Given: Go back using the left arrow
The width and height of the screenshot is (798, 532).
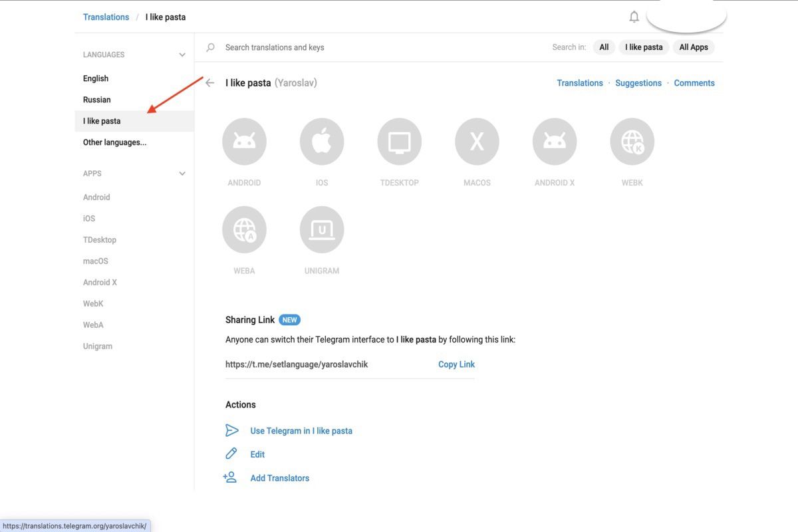Looking at the screenshot, I should (x=210, y=83).
